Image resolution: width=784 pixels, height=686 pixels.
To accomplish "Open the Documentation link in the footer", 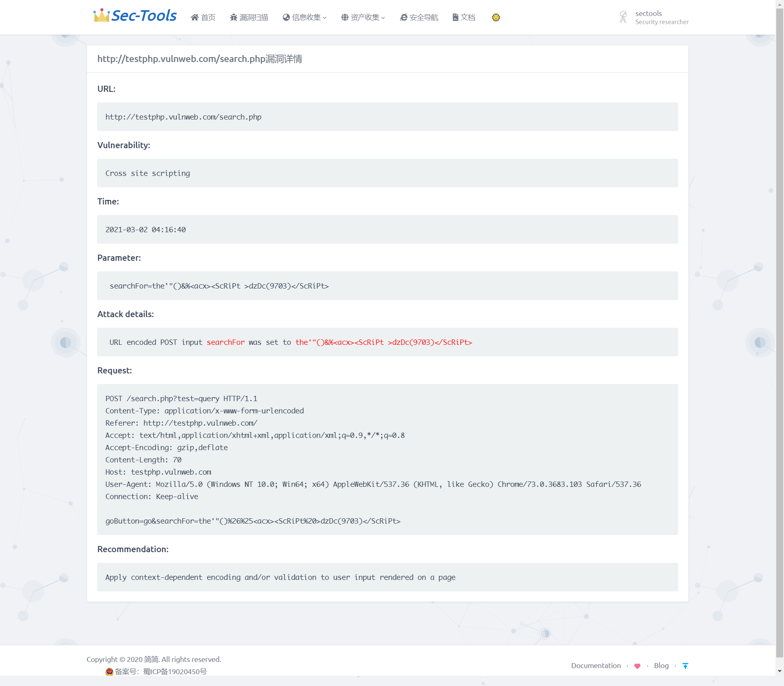I will (x=596, y=666).
